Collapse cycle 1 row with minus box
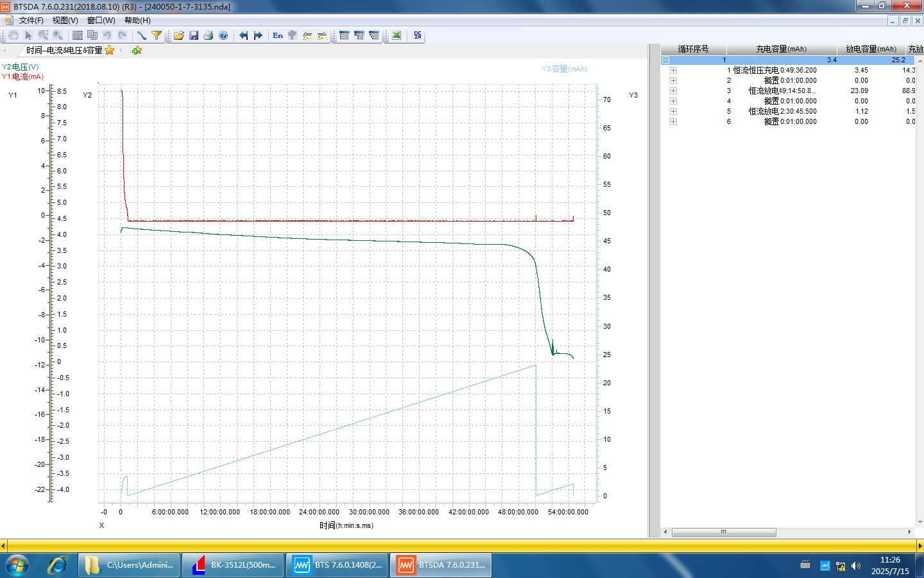Screen dimensions: 924x578 click(666, 60)
